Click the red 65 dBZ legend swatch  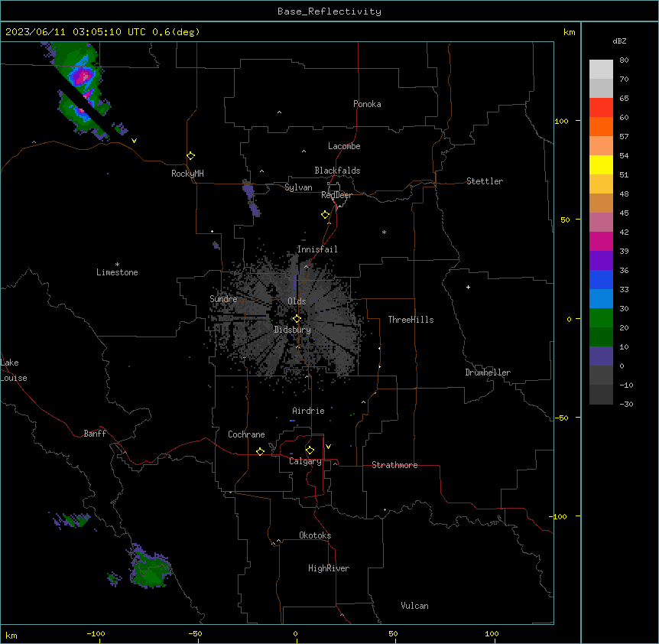(x=601, y=107)
